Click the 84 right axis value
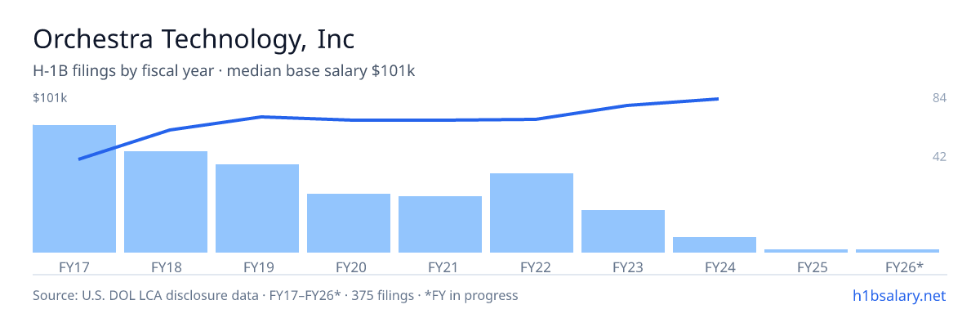This screenshot has width=980, height=327. click(939, 98)
